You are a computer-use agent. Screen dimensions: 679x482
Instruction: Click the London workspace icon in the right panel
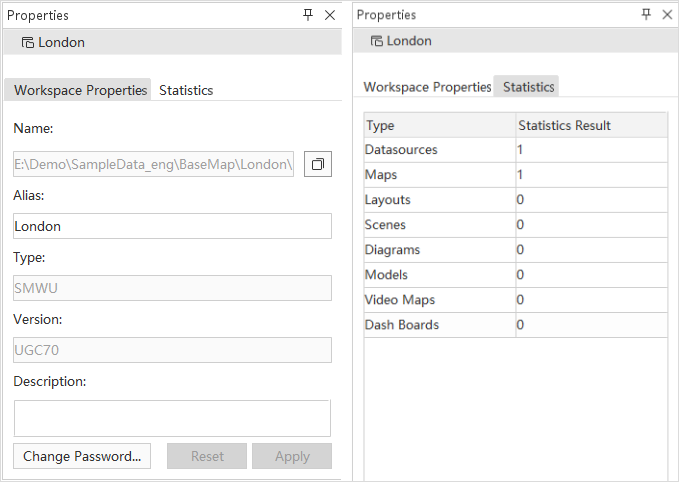click(376, 41)
